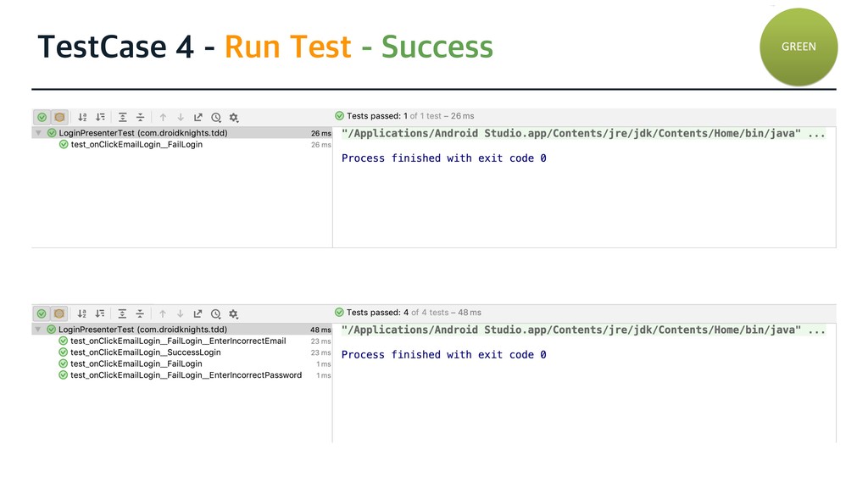Click the java command line in upper console

coord(583,134)
